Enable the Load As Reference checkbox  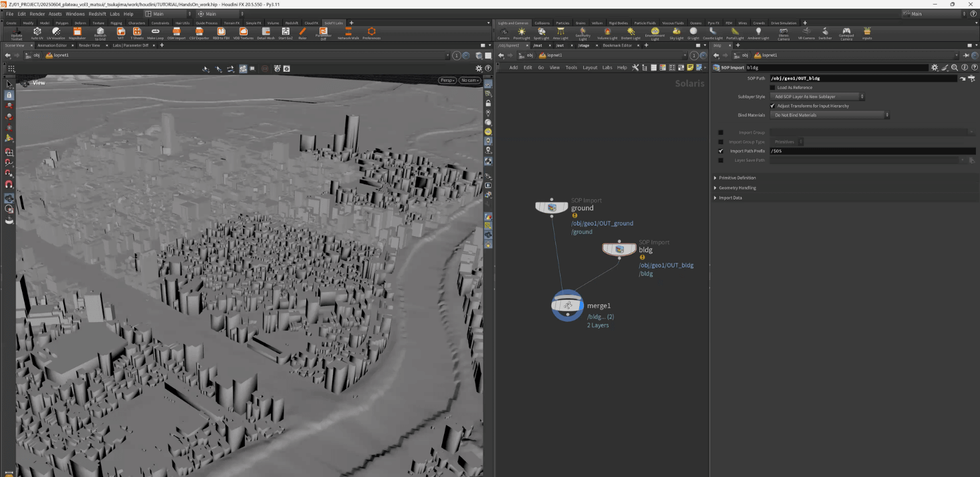772,87
